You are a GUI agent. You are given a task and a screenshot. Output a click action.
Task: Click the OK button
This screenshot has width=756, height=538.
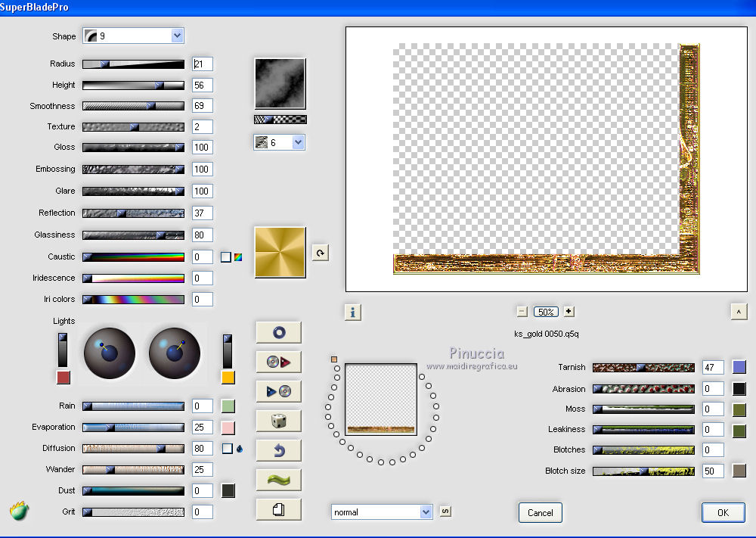click(x=722, y=512)
